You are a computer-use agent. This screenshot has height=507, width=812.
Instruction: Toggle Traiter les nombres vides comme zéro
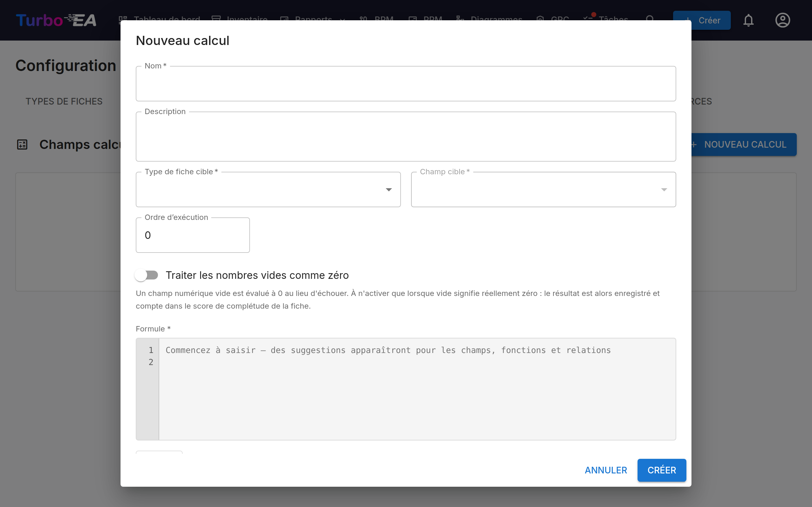tap(147, 275)
